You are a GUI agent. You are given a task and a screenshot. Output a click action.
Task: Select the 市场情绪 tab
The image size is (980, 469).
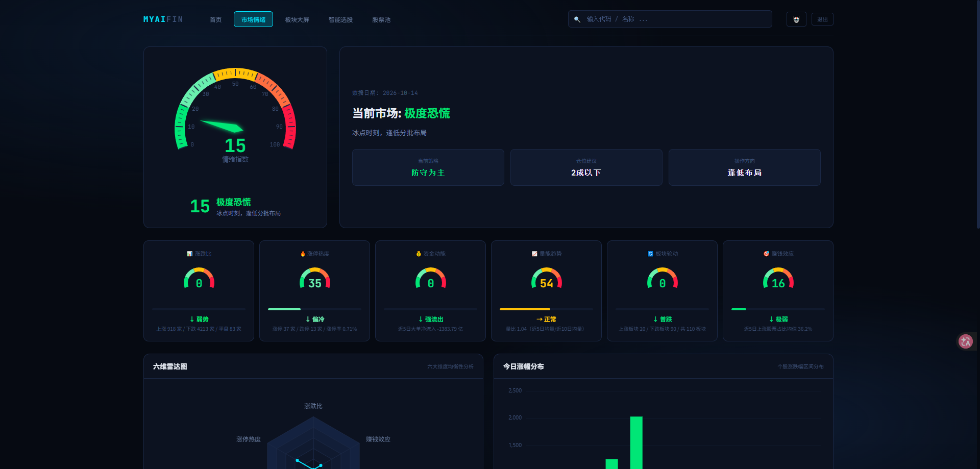pyautogui.click(x=253, y=19)
